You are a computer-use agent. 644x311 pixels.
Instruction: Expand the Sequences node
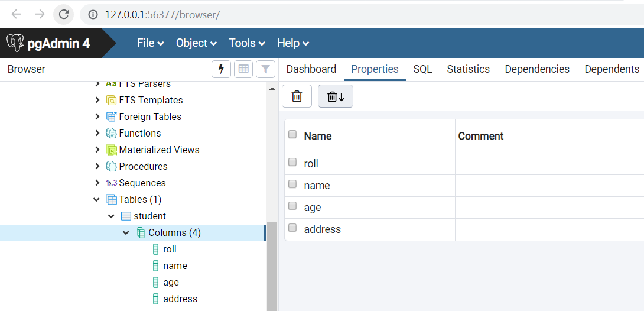[97, 183]
